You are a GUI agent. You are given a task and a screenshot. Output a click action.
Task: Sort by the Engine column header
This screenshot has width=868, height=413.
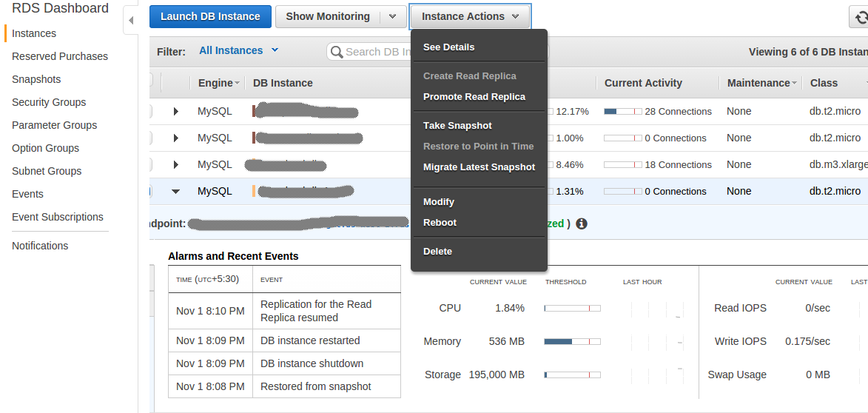click(218, 83)
